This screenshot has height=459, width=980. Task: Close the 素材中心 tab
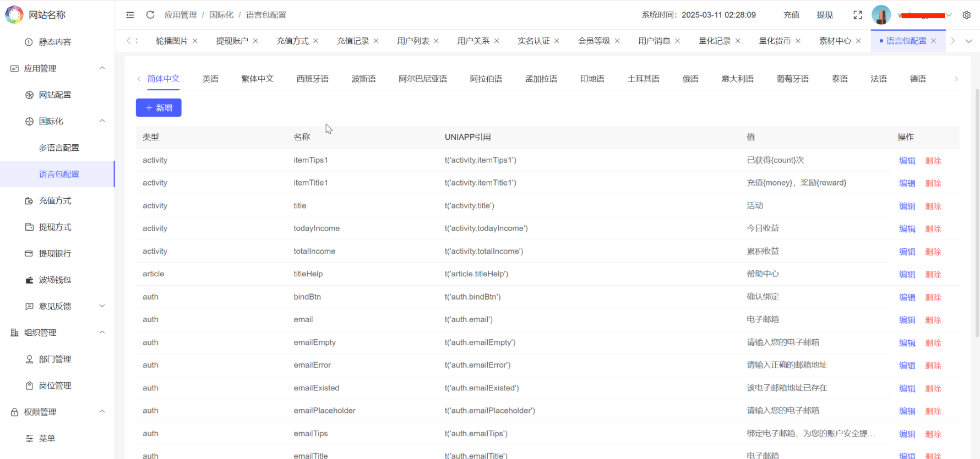(859, 41)
